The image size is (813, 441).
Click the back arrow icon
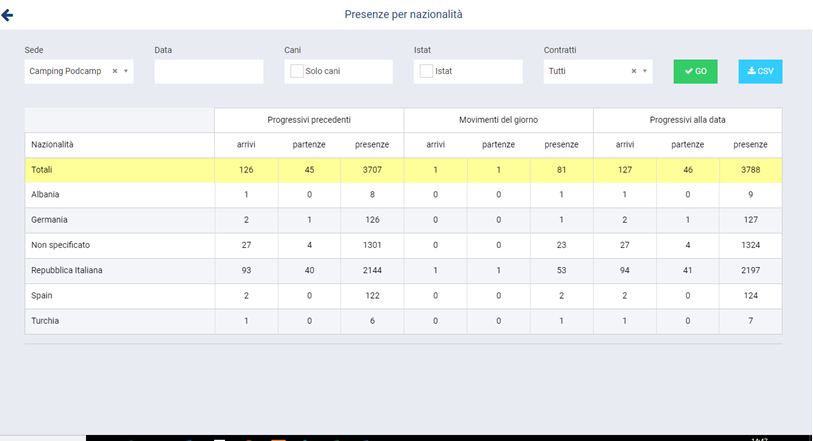coord(7,14)
